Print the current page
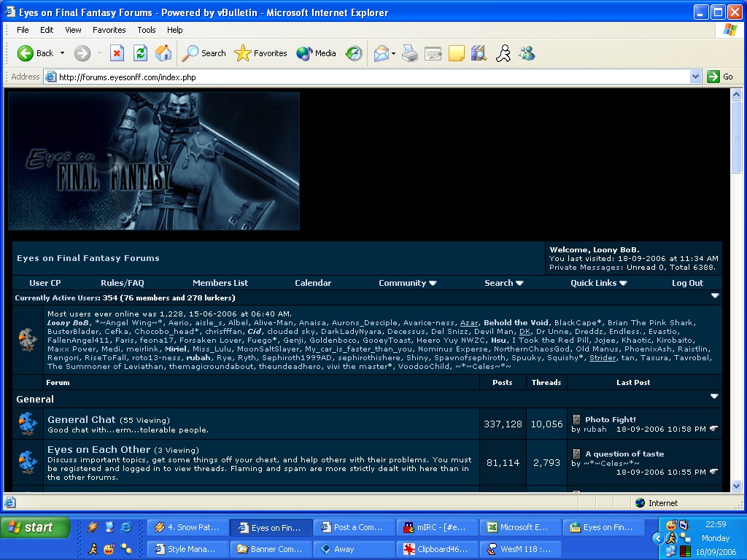 [410, 53]
